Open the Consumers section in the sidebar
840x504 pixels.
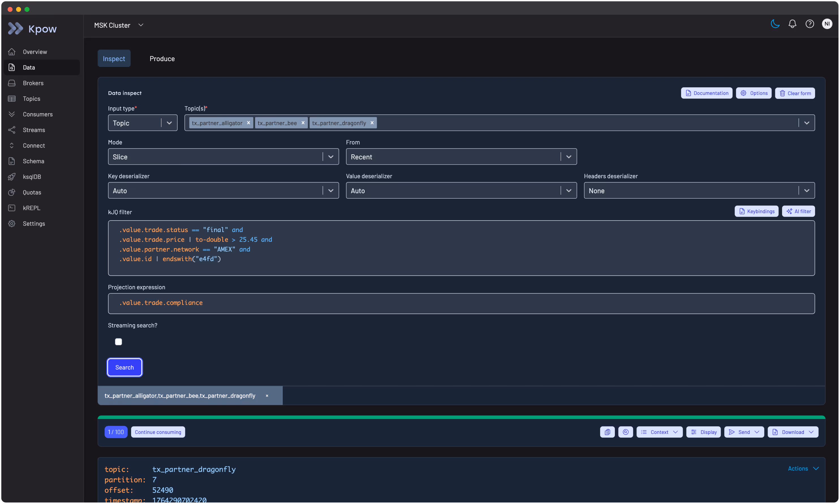[37, 114]
